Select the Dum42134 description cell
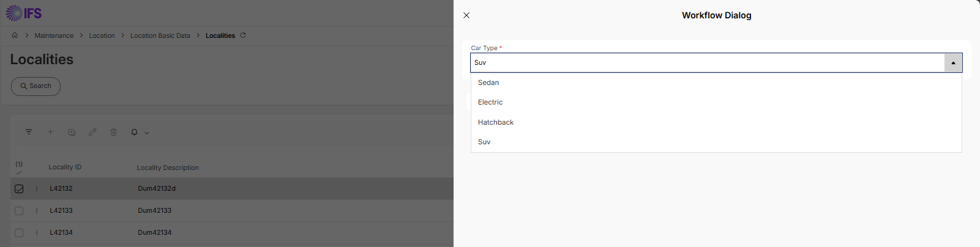 pos(155,232)
